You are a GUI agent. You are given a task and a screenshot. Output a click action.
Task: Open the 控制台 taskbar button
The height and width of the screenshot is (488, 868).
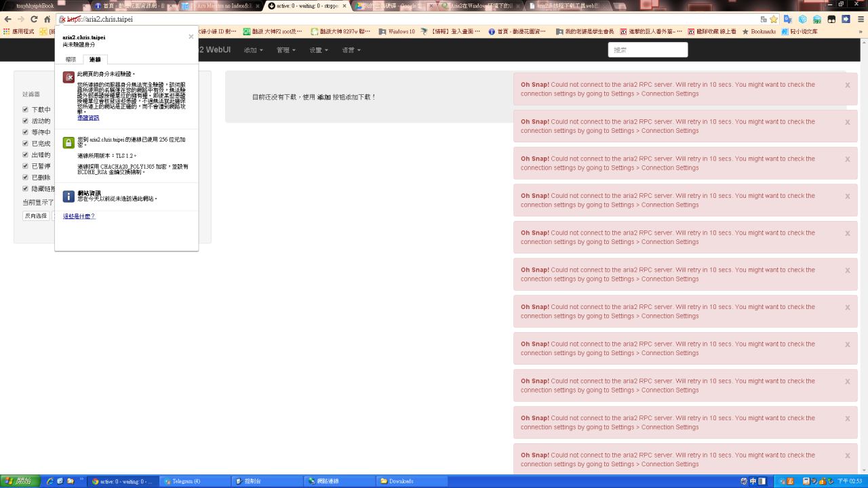pos(267,481)
